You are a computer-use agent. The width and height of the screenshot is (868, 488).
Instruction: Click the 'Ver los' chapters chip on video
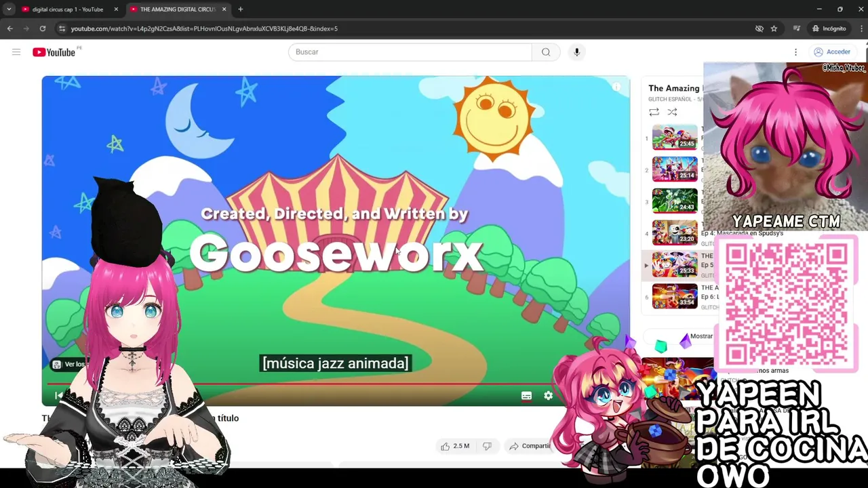pos(68,365)
